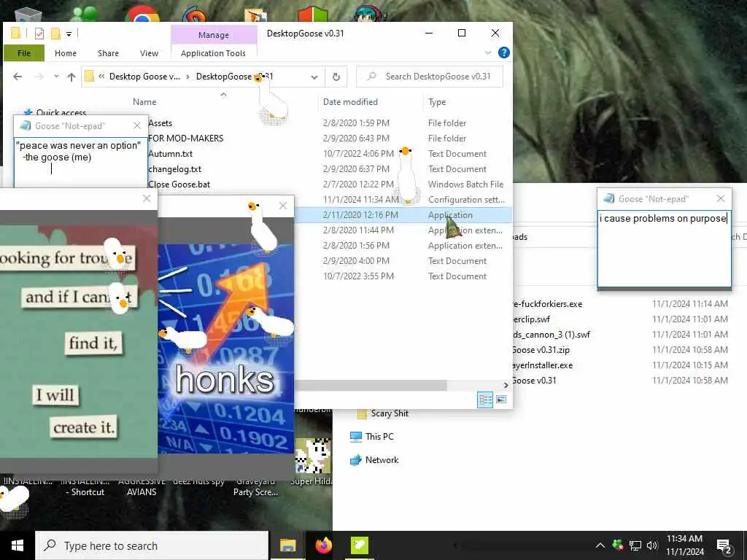The image size is (747, 560).
Task: Launch Firefox from the taskbar
Action: coord(323,545)
